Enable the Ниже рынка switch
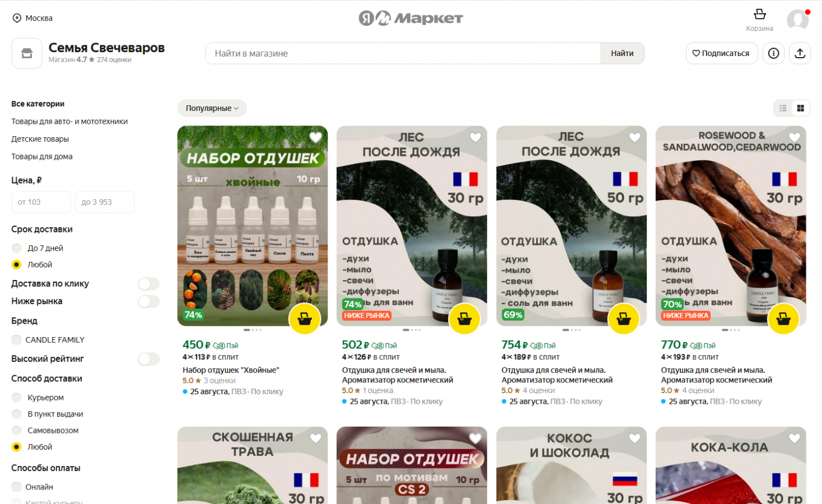Image resolution: width=822 pixels, height=504 pixels. pyautogui.click(x=148, y=301)
